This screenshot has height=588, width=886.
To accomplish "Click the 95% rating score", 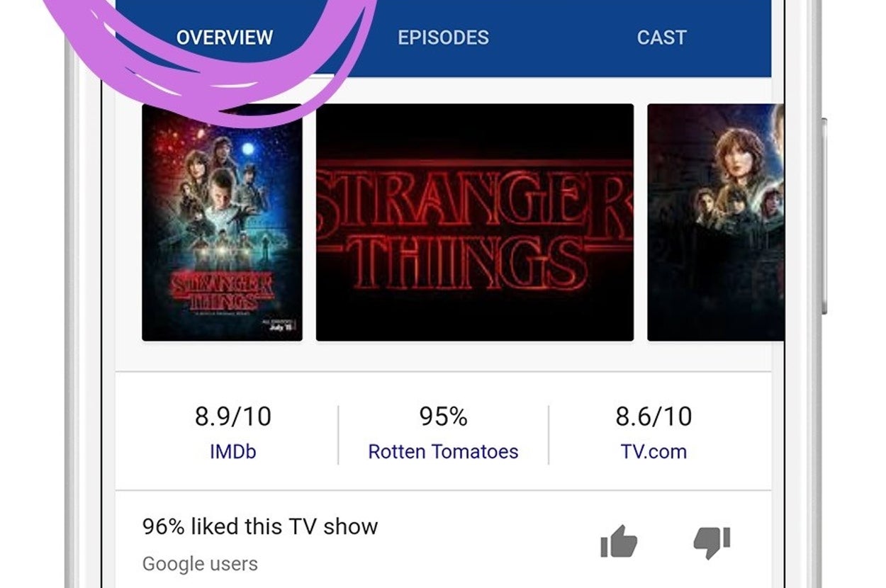I will 443,417.
